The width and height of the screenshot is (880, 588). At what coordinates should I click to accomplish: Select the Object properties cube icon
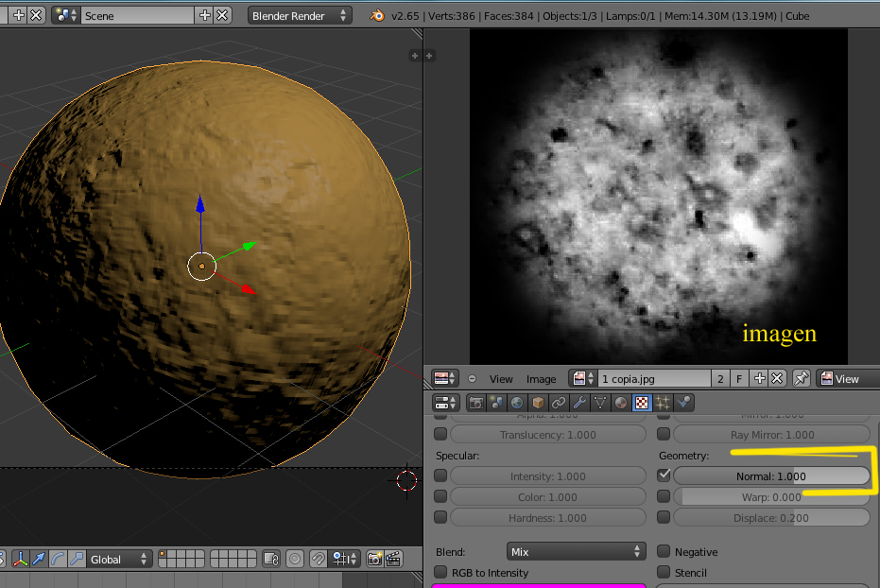pos(538,403)
